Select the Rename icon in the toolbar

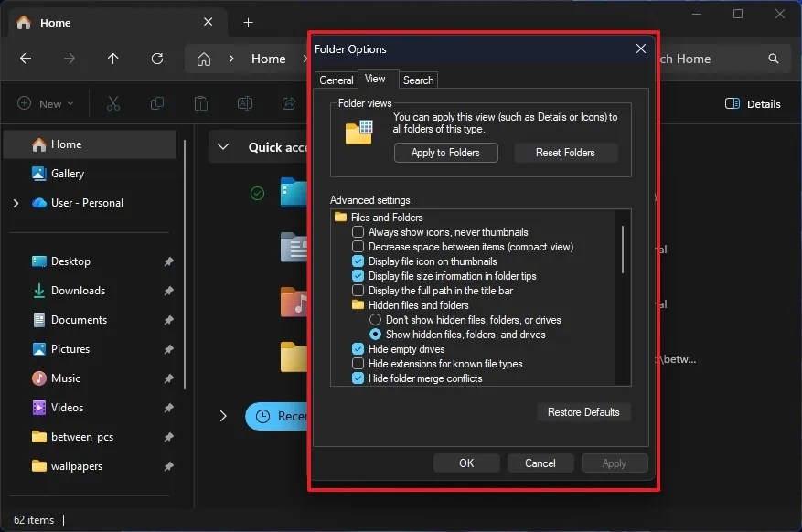tap(245, 103)
